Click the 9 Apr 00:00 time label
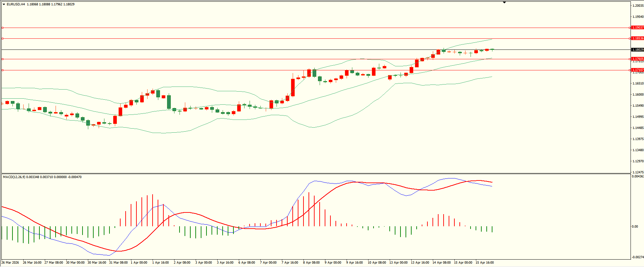 [x=333, y=263]
